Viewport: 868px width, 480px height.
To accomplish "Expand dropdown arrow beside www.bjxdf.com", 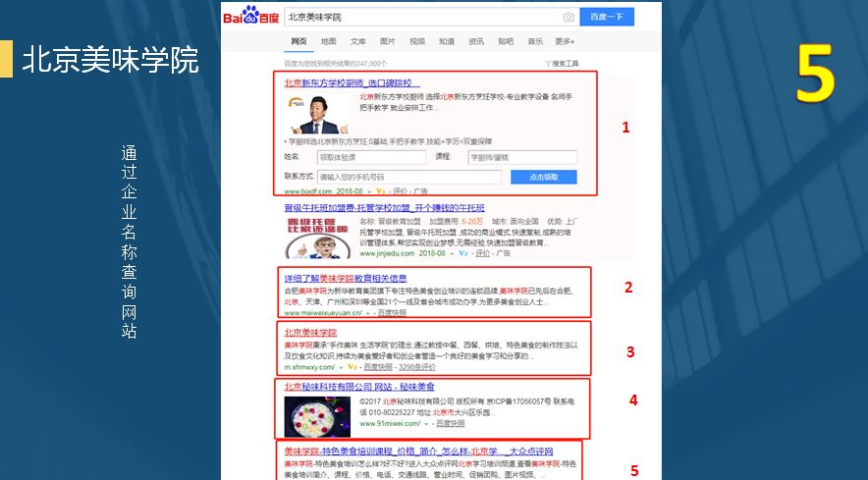I will (369, 191).
